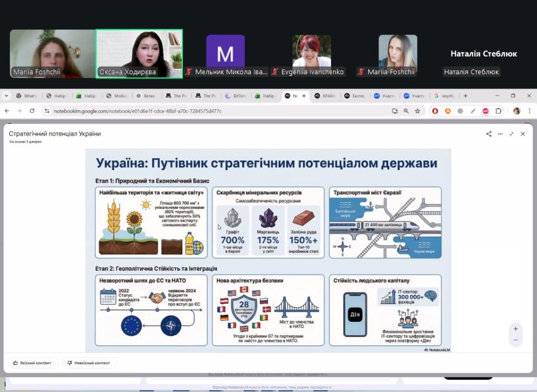
Task: Open a new browser tab
Action: (466, 96)
